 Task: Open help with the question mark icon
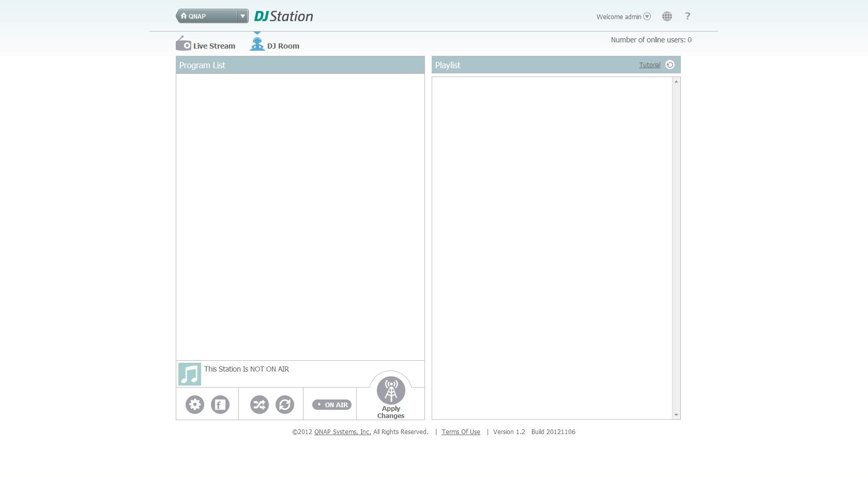[688, 17]
